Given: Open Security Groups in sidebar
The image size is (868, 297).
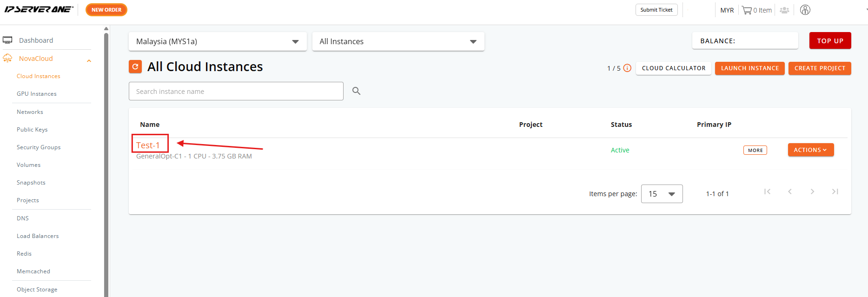Looking at the screenshot, I should tap(39, 147).
